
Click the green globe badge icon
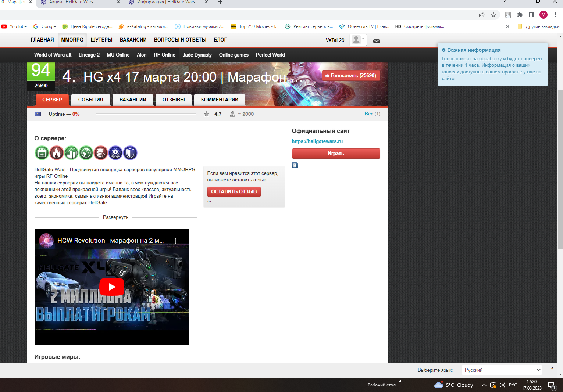tap(86, 153)
